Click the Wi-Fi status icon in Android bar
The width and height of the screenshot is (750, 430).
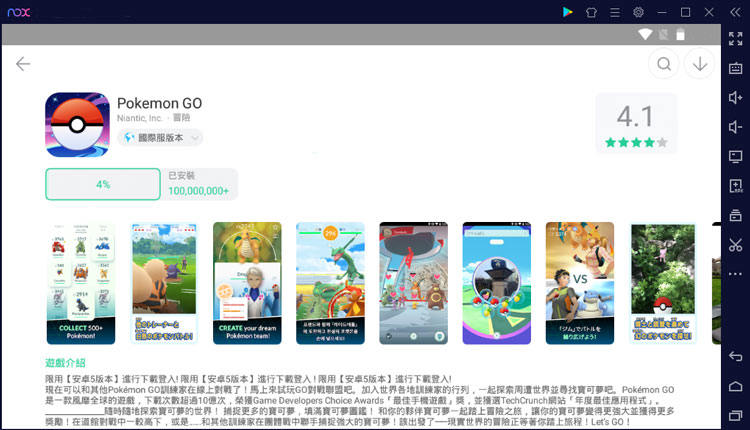[645, 34]
